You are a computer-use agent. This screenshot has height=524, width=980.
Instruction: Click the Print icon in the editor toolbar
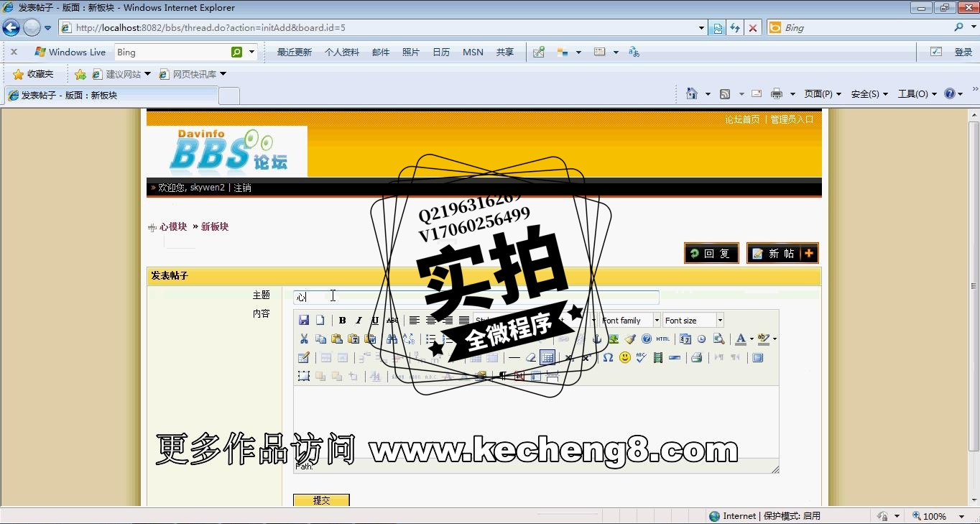click(x=696, y=357)
